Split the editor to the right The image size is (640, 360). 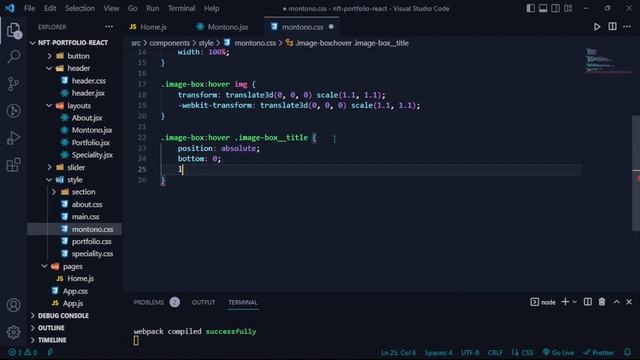tap(612, 27)
